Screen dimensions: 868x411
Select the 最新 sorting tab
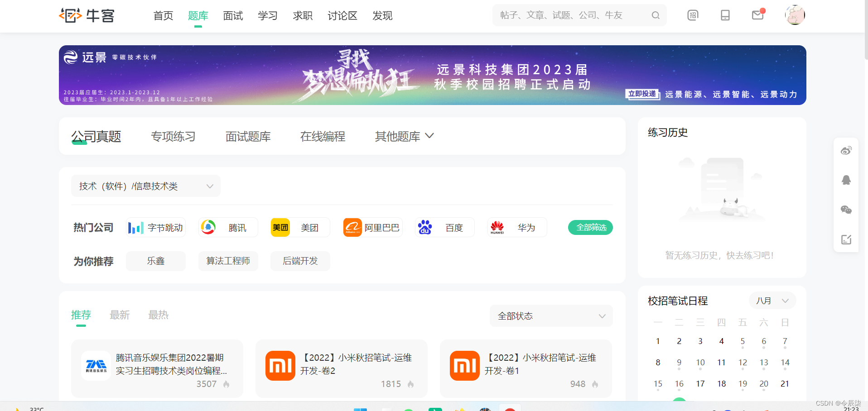120,315
